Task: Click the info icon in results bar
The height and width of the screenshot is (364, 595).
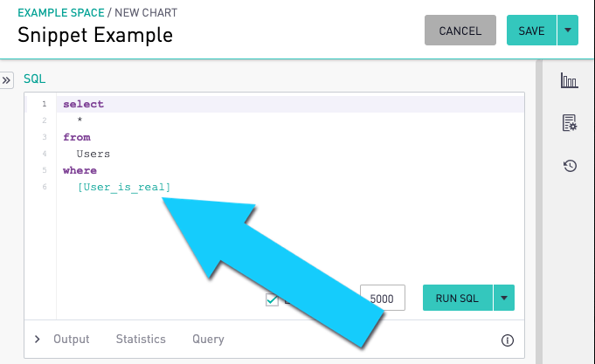Action: 507,340
